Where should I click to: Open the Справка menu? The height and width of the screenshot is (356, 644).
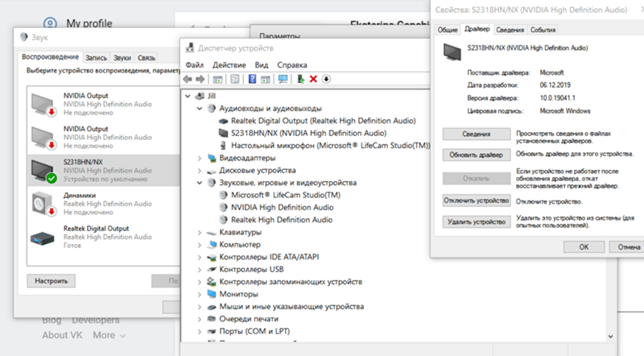(292, 65)
